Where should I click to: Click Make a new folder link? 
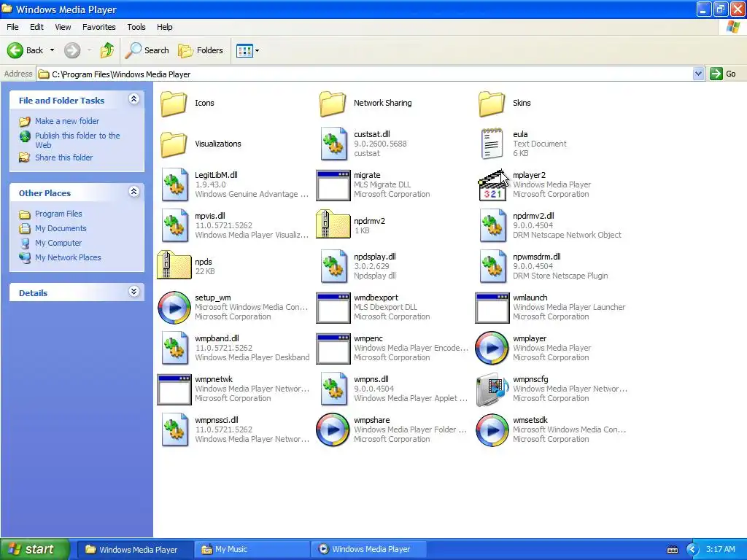[x=67, y=121]
